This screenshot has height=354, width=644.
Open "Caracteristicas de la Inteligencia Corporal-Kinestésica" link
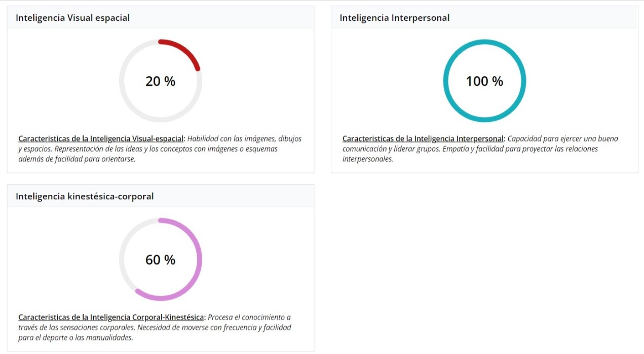point(110,317)
